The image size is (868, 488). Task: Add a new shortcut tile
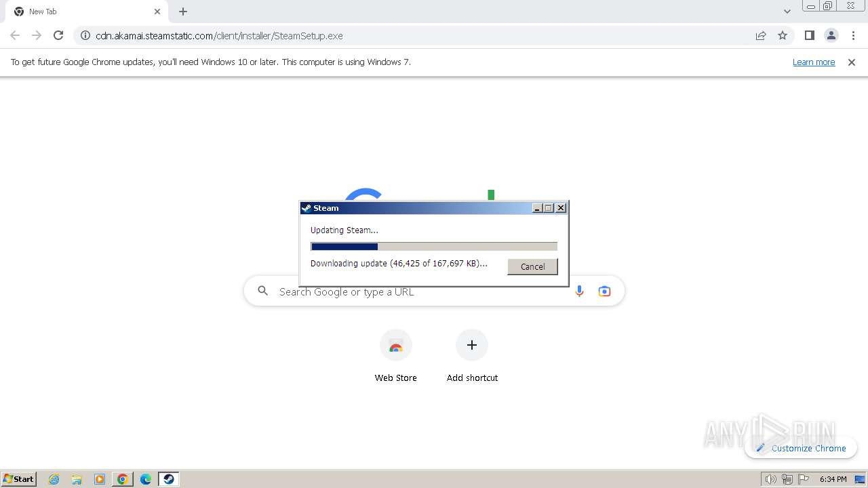click(472, 357)
